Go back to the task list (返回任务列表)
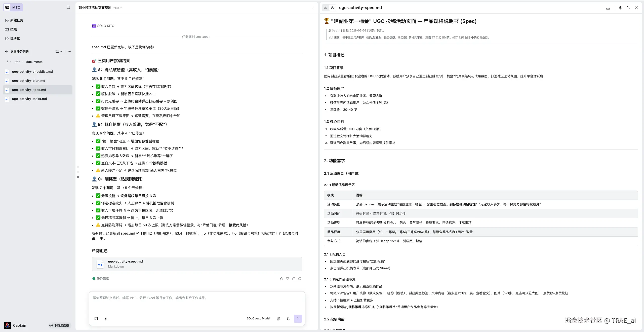Image resolution: width=644 pixels, height=332 pixels. pos(17,52)
